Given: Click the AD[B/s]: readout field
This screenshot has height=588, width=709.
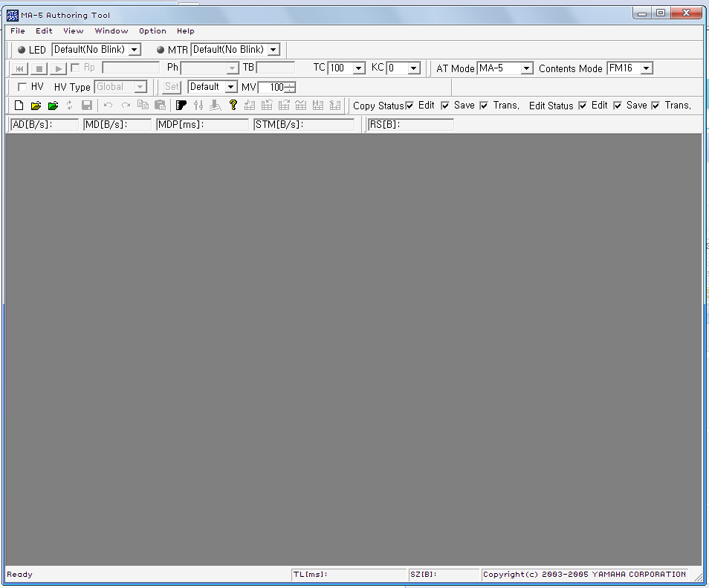Looking at the screenshot, I should tap(45, 124).
